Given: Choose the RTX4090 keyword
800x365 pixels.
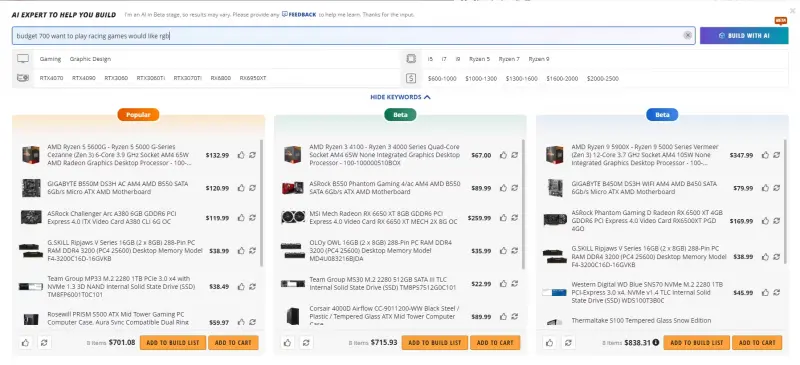Looking at the screenshot, I should (x=84, y=79).
